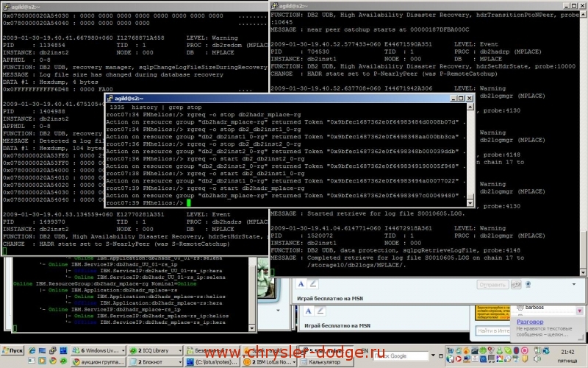This screenshot has width=588, height=368.
Task: Open the green ICQ flower in quick launch
Action: [x=63, y=361]
